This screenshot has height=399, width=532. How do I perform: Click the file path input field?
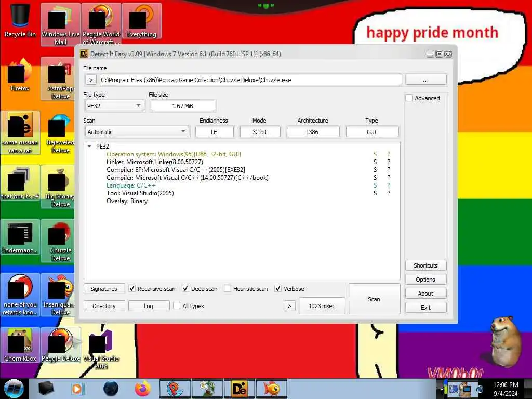250,80
